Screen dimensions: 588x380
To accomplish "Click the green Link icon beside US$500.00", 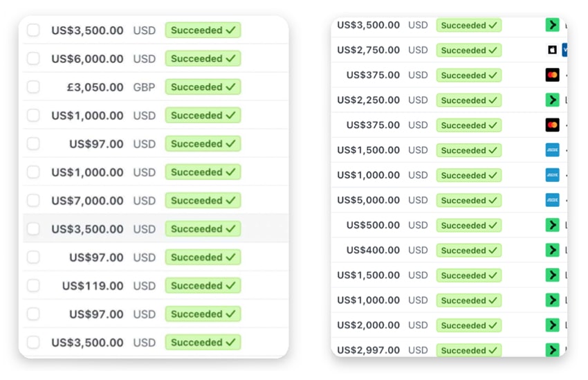I will 552,225.
